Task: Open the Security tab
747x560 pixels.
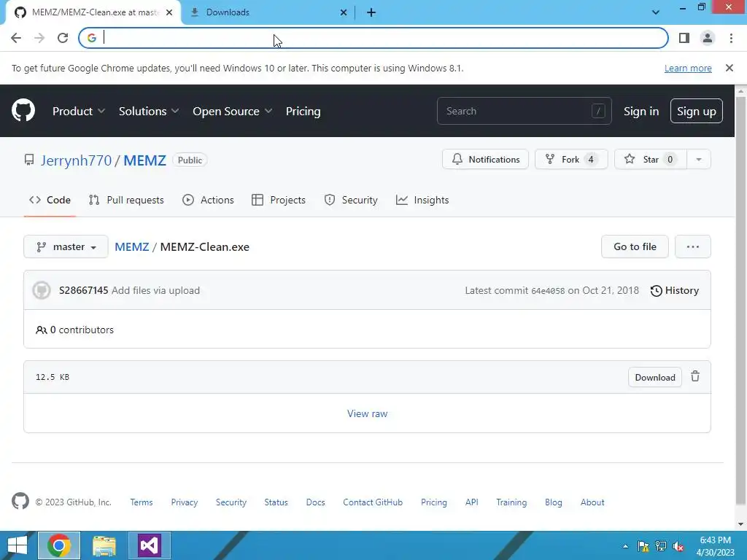Action: (351, 200)
